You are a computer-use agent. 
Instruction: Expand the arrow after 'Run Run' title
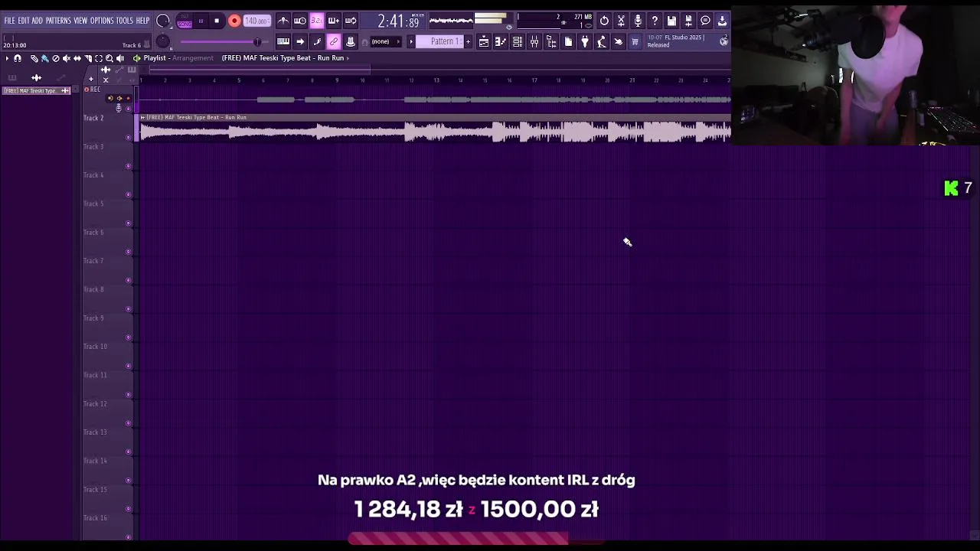coord(348,58)
